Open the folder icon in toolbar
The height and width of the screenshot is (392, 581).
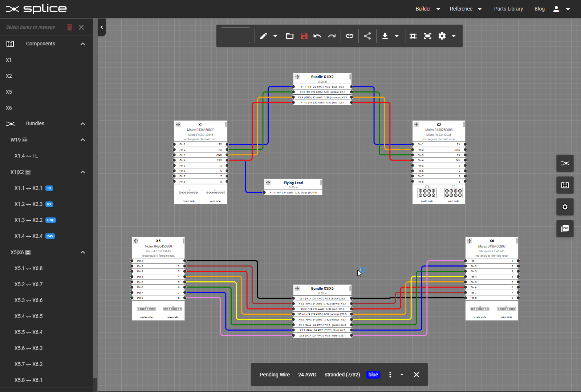click(x=289, y=36)
